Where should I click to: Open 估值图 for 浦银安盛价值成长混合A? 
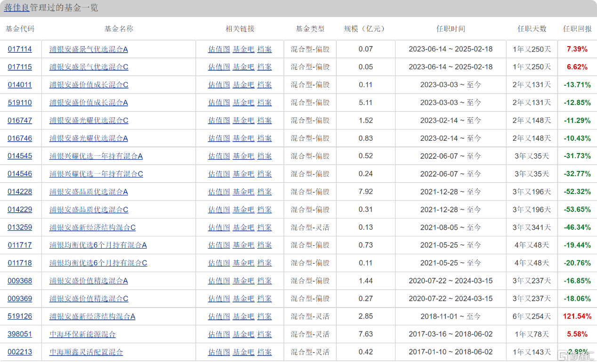click(x=219, y=103)
